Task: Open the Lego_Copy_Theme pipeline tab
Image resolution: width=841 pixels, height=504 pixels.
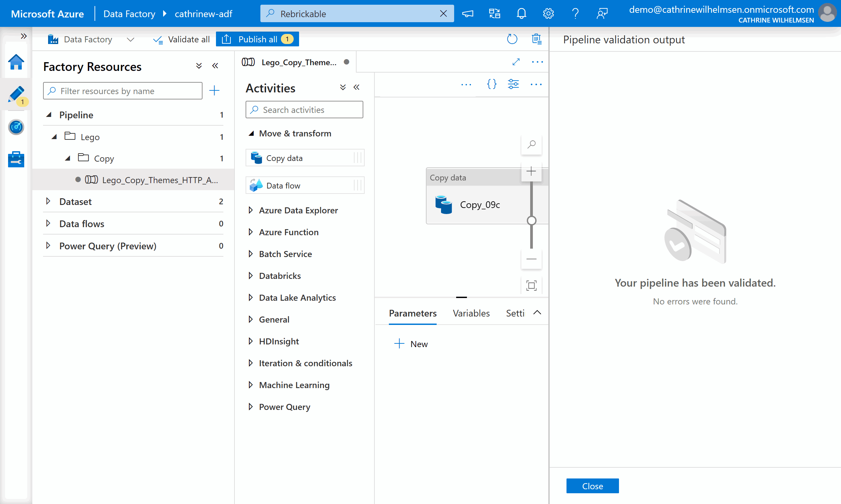Action: [298, 62]
